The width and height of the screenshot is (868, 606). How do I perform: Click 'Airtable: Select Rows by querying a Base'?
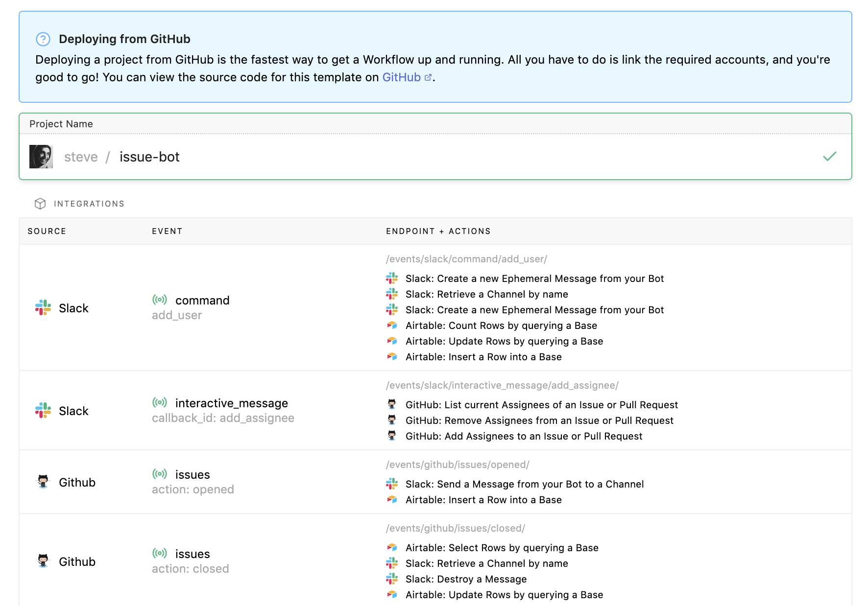click(x=502, y=548)
